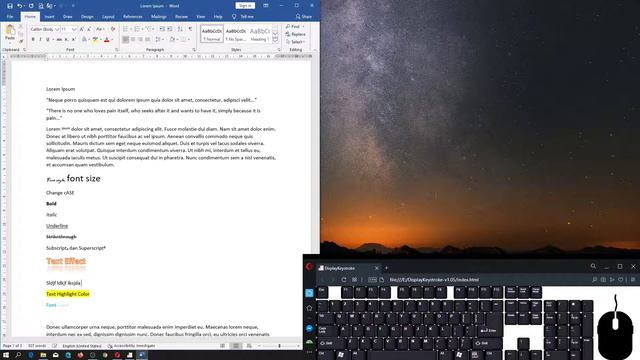This screenshot has height=360, width=640.
Task: Open the Windows Start menu
Action: click(6, 356)
